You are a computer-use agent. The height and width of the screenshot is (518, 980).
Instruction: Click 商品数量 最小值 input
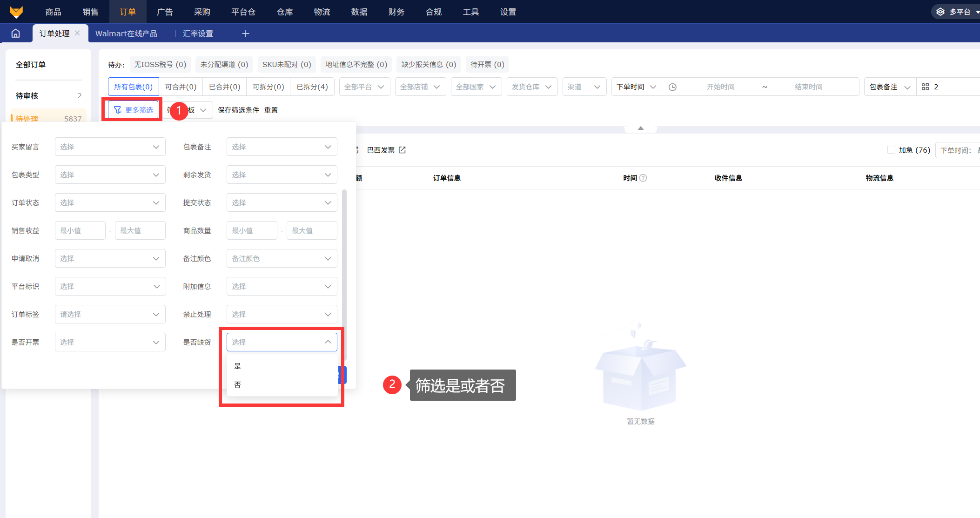(252, 230)
